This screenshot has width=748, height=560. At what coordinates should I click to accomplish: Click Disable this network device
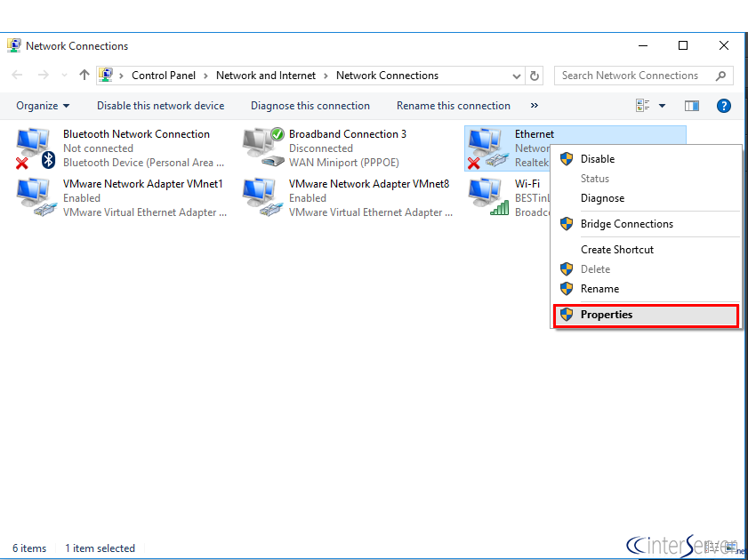pos(160,106)
